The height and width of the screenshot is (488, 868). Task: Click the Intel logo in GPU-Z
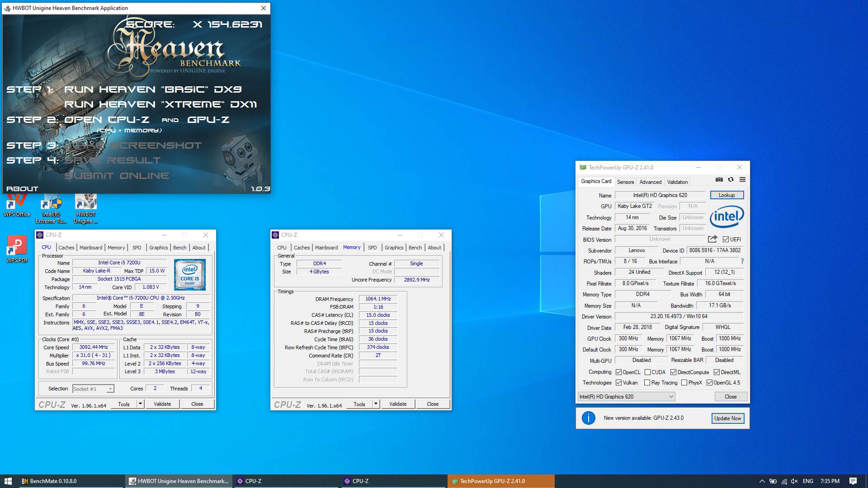click(x=726, y=217)
